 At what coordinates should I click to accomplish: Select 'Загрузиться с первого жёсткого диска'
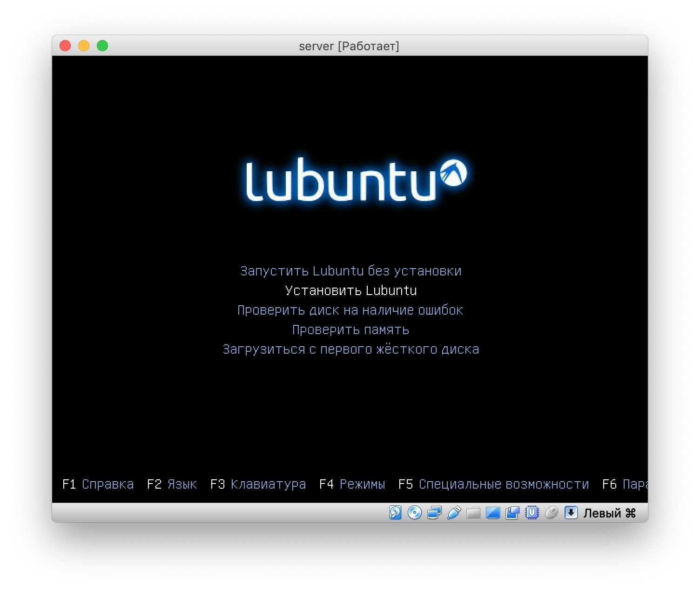pyautogui.click(x=350, y=349)
